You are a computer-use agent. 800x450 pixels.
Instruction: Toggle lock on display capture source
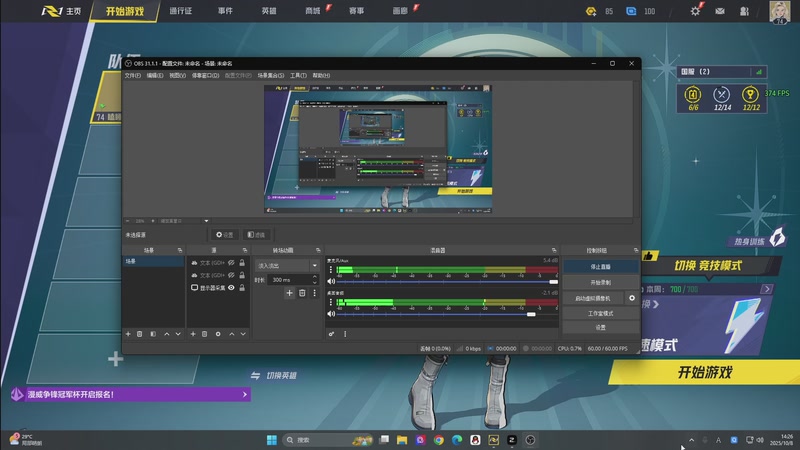tap(242, 288)
